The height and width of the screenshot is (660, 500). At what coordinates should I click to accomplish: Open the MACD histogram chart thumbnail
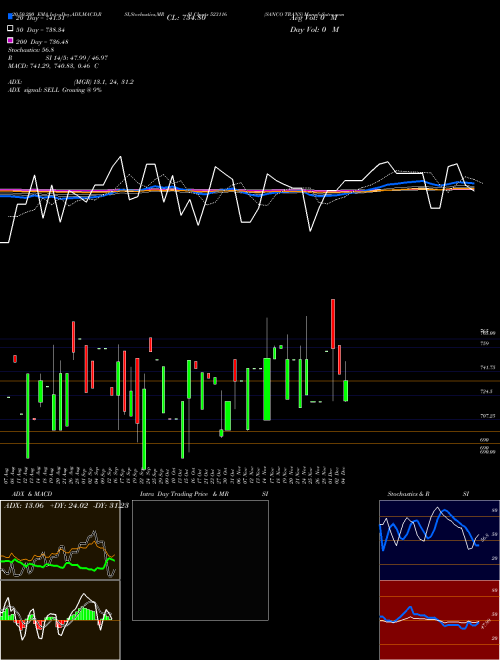coord(60,620)
